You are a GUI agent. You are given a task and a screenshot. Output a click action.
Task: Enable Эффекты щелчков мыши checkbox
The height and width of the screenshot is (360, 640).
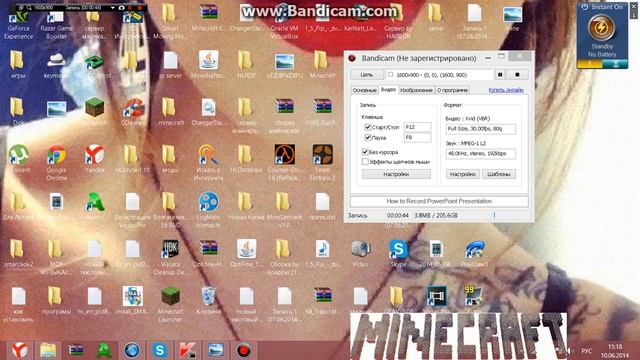coord(365,162)
